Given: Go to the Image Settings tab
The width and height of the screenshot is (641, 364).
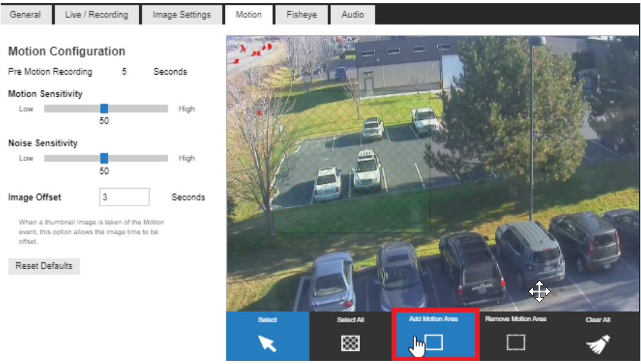Looking at the screenshot, I should coord(182,15).
